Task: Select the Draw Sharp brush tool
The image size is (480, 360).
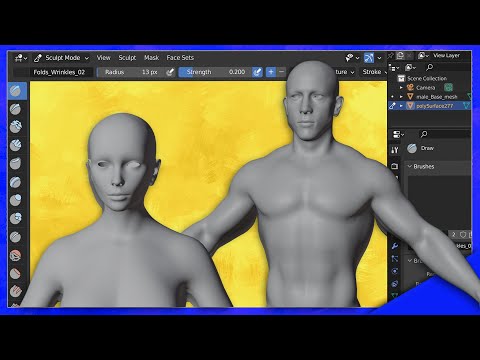Action: pyautogui.click(x=16, y=109)
